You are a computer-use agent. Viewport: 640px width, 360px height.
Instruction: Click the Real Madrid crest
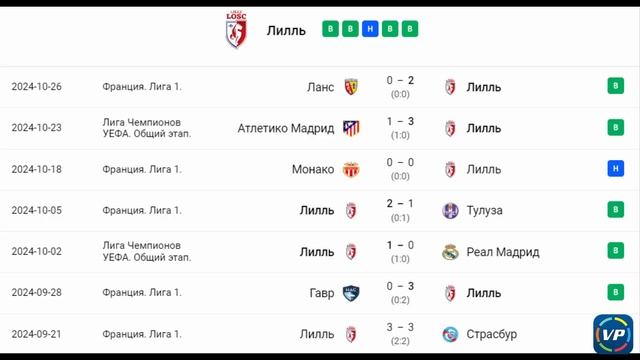click(x=450, y=252)
